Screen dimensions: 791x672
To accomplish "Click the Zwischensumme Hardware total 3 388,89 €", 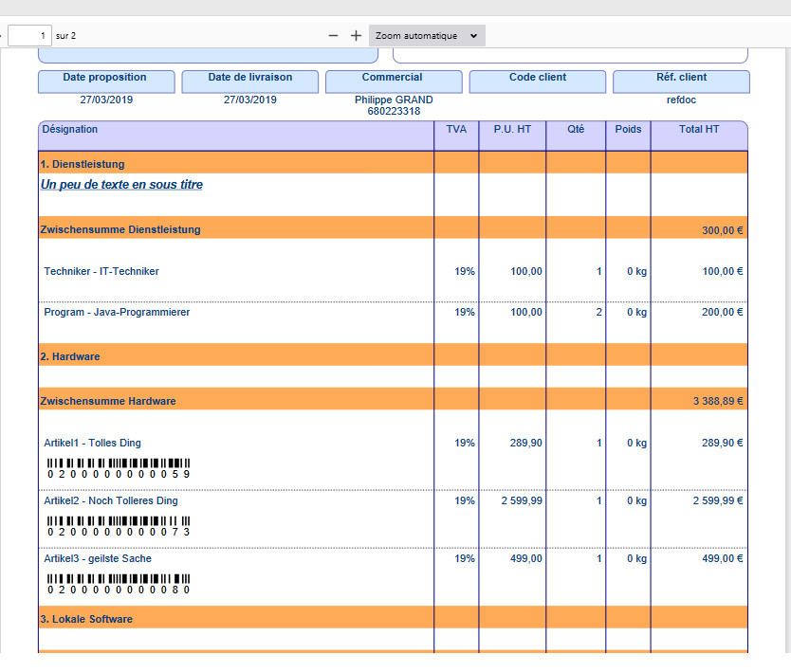I will (718, 402).
